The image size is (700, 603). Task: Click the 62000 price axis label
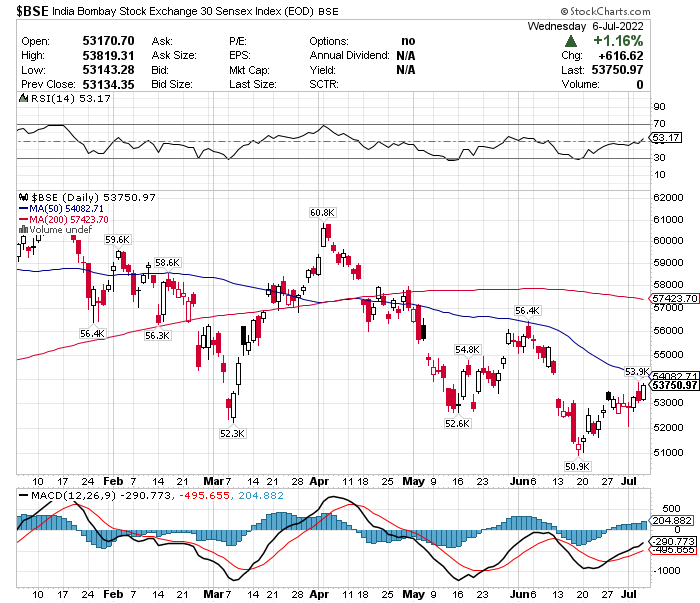point(668,197)
